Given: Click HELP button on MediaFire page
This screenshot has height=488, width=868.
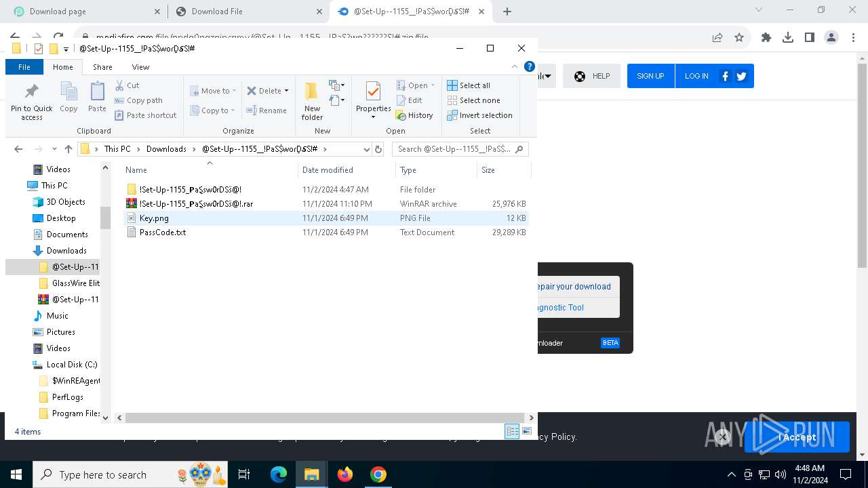Looking at the screenshot, I should tap(592, 76).
